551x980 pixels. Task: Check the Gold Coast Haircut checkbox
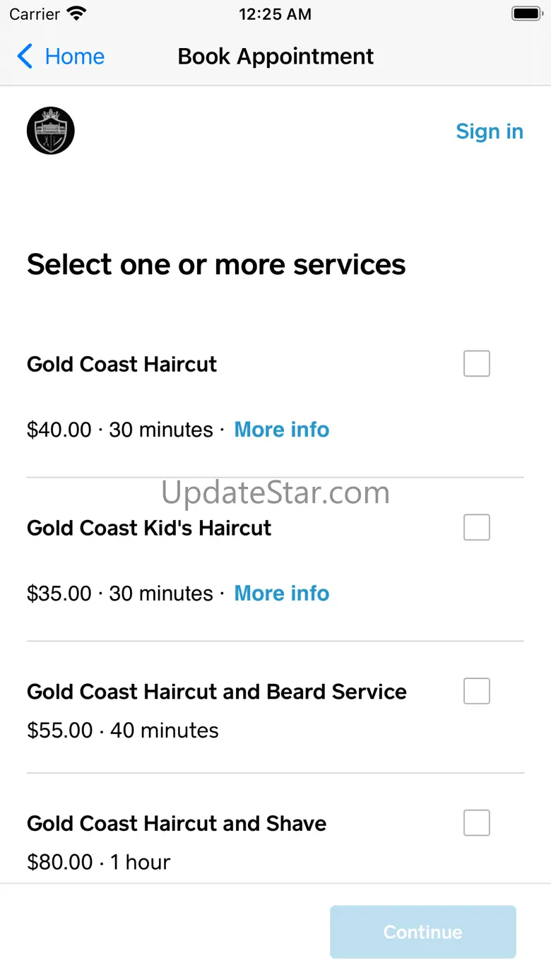[476, 364]
